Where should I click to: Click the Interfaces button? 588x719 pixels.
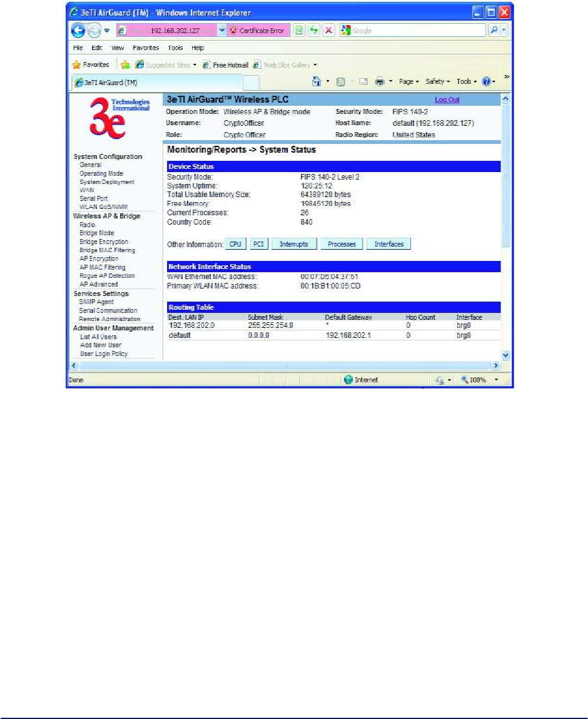[388, 244]
